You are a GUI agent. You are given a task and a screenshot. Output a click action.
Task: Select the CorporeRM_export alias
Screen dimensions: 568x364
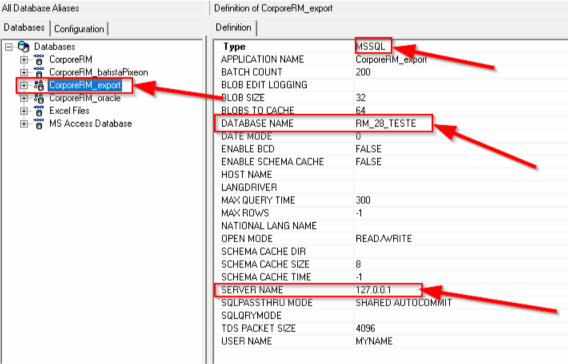[x=85, y=85]
